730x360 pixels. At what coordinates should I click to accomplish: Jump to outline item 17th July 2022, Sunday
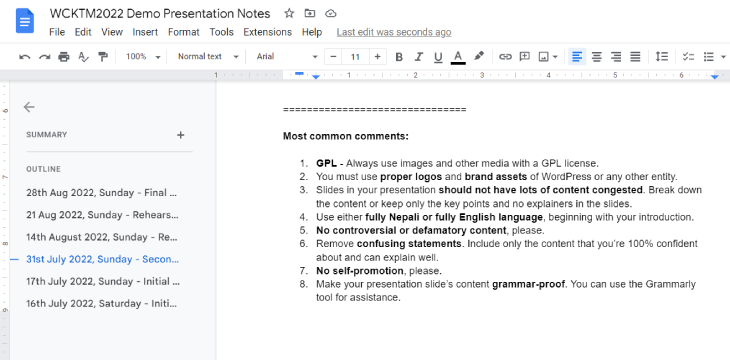(x=102, y=281)
